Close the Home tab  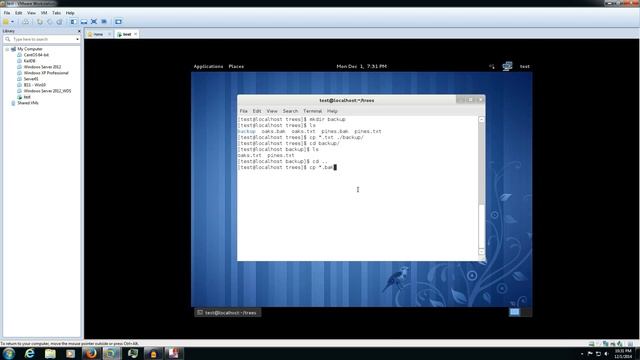[109, 34]
